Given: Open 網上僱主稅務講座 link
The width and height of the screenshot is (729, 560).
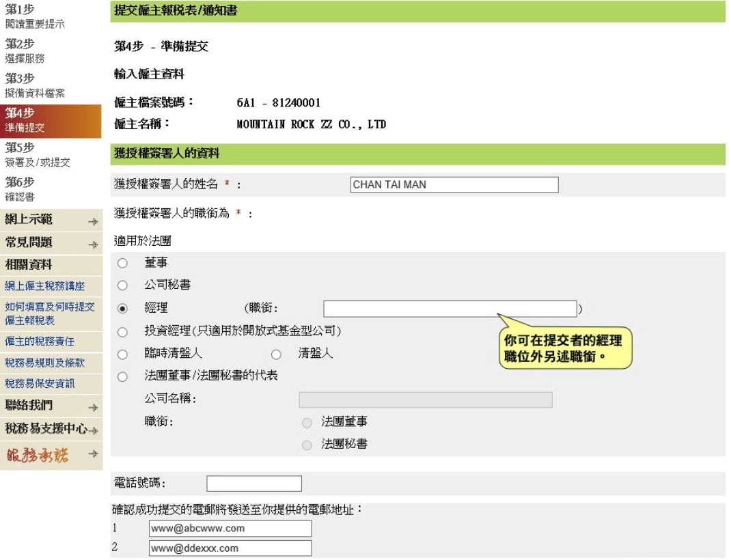Looking at the screenshot, I should pos(44,286).
